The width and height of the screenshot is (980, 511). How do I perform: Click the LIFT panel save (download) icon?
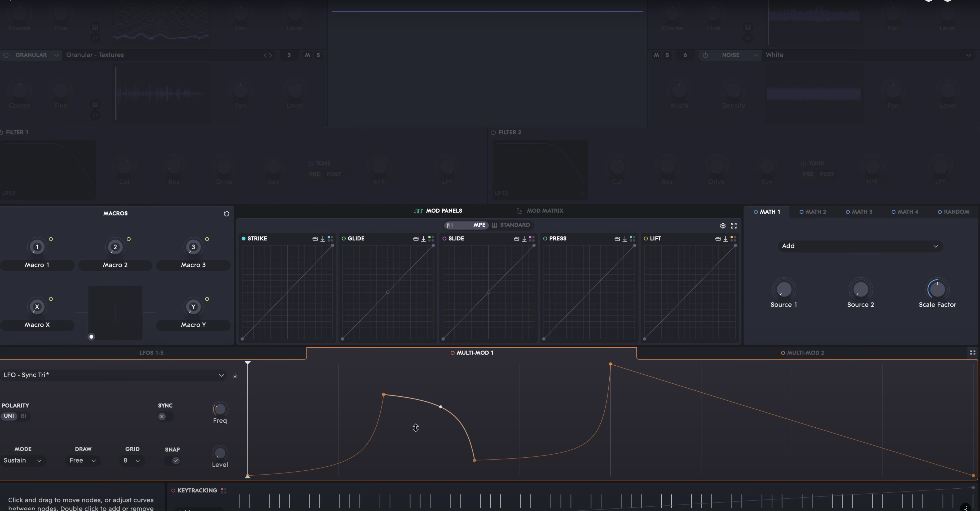[725, 239]
